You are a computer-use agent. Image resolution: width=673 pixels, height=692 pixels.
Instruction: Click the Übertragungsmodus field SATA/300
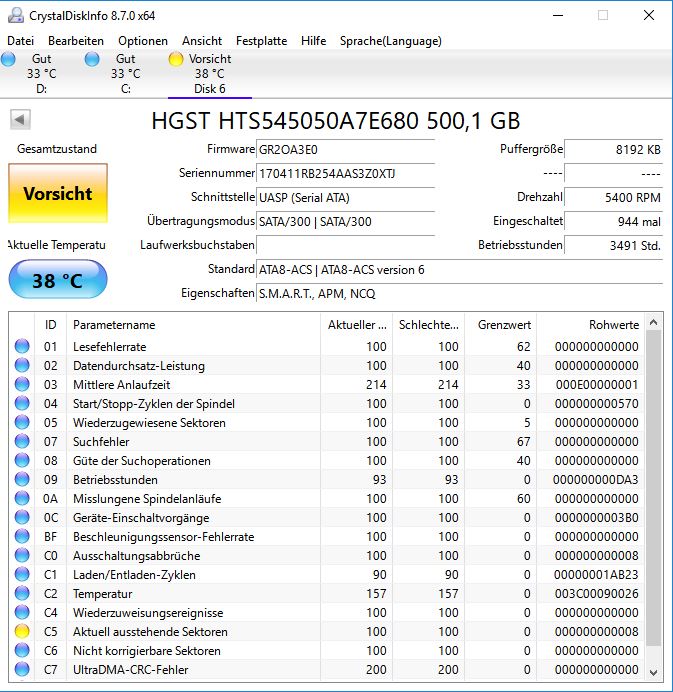(346, 222)
